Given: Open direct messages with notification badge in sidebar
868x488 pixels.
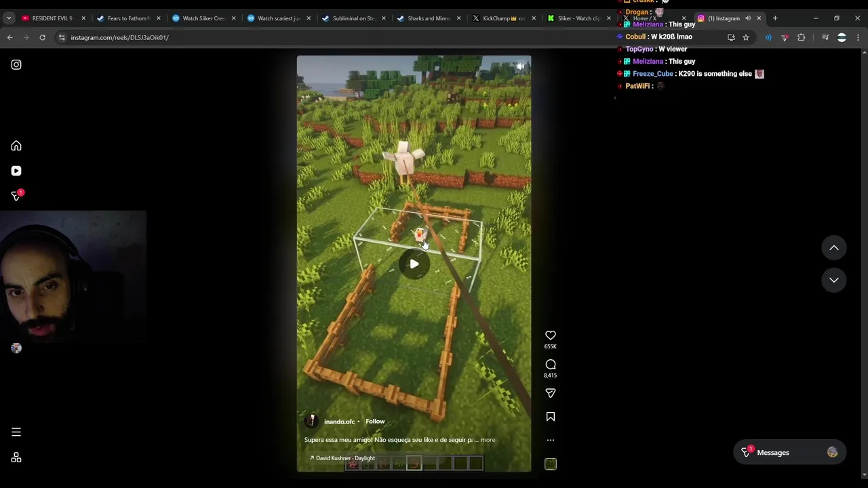Looking at the screenshot, I should pos(16,196).
